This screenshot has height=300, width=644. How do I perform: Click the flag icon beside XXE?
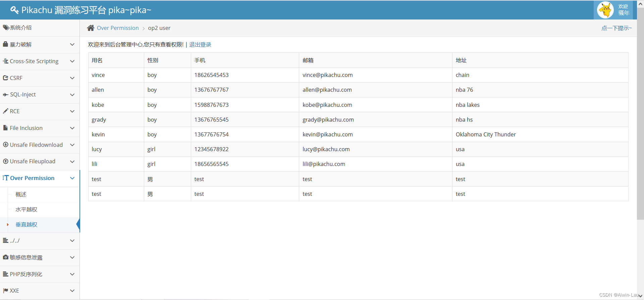coord(5,290)
